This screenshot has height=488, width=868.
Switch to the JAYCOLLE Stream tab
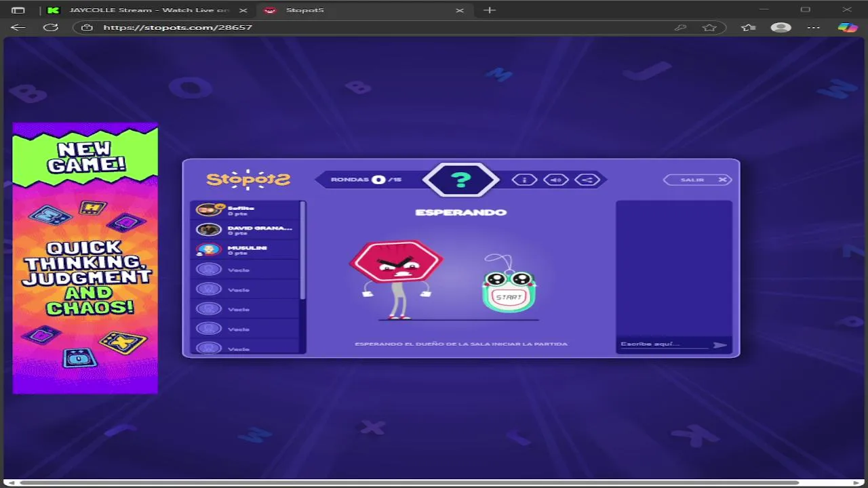tap(148, 10)
